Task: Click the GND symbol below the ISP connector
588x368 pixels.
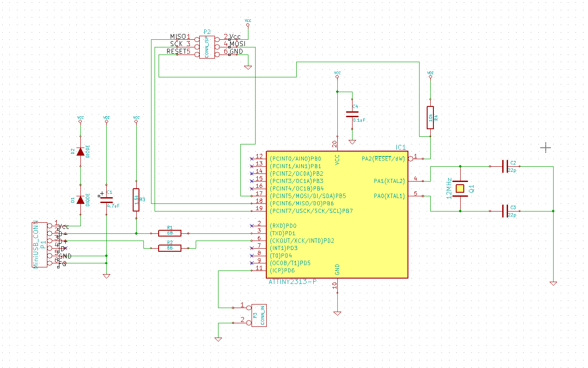Action: pyautogui.click(x=248, y=68)
